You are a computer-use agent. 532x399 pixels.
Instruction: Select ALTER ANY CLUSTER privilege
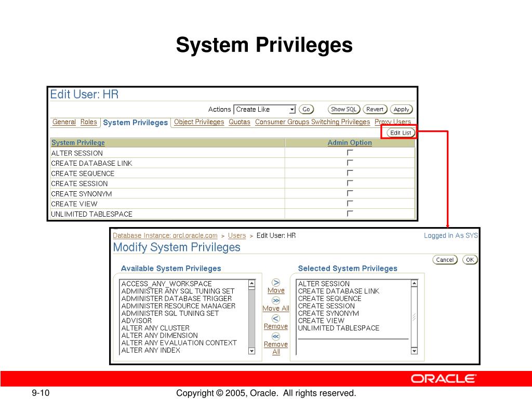(x=155, y=328)
